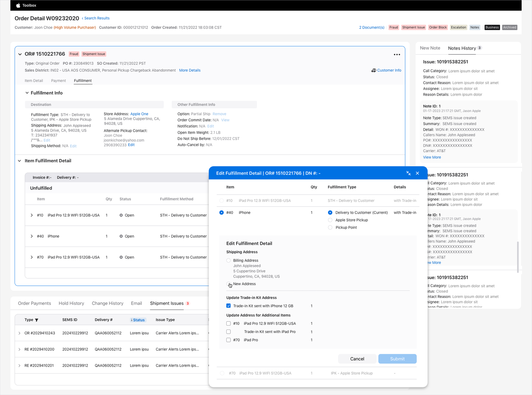Viewport: 532px width, 395px height.
Task: Expand item #40 iPhone row
Action: 32,236
